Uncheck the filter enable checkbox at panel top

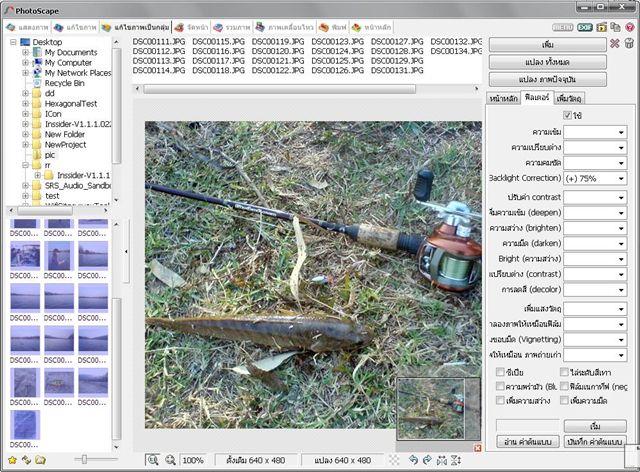[x=567, y=115]
